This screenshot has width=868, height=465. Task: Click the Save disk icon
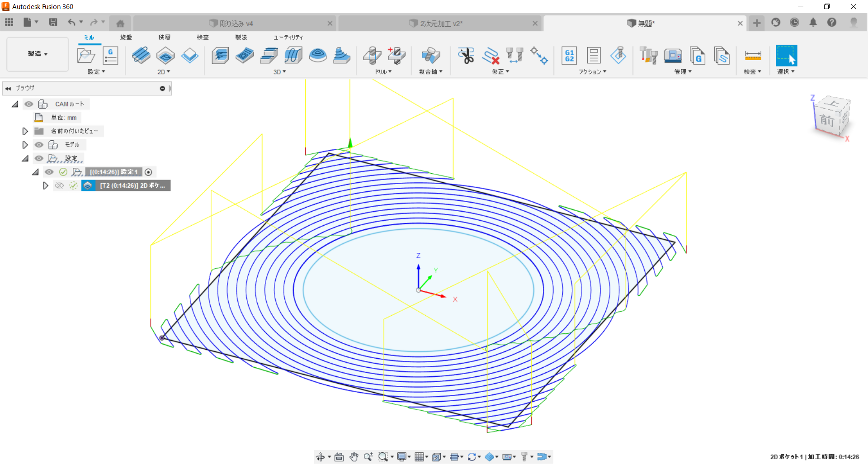click(53, 22)
